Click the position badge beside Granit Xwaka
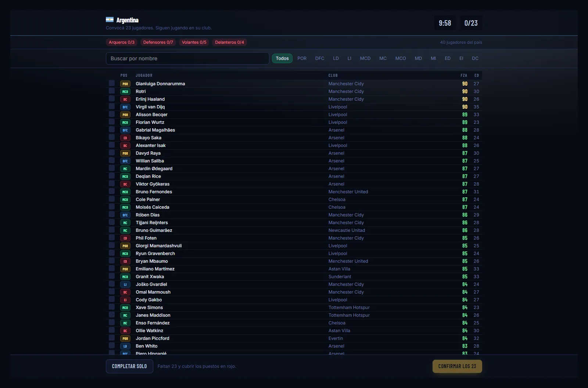588x388 pixels. click(125, 277)
